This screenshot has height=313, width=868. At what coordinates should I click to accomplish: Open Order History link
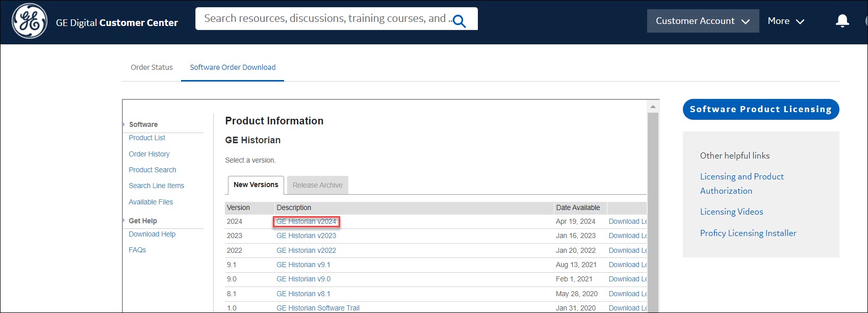pyautogui.click(x=149, y=154)
